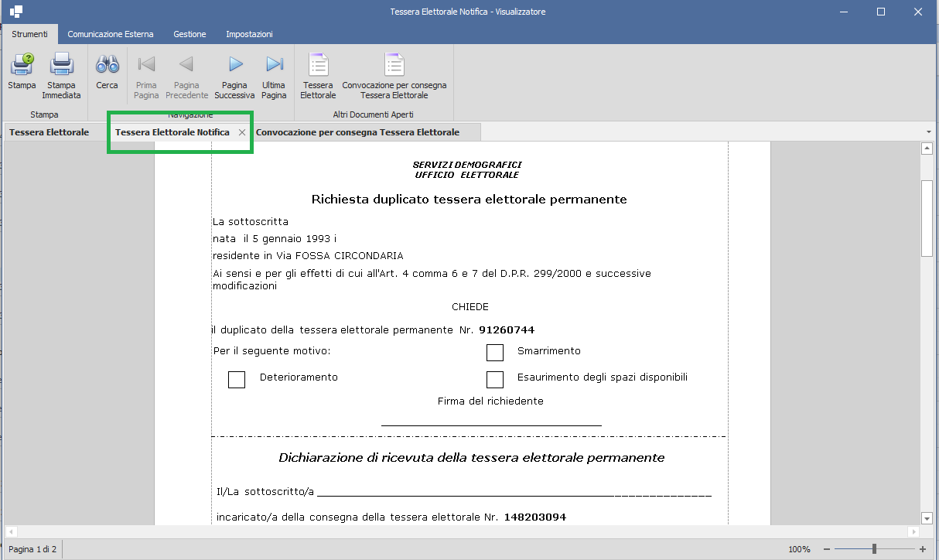This screenshot has height=560, width=939.
Task: Click La sottoscritta line
Action: (251, 222)
